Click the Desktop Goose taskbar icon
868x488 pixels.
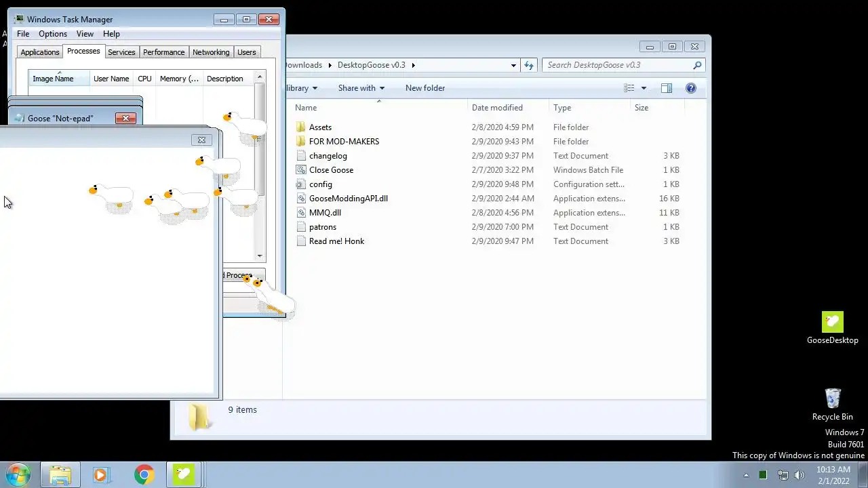click(184, 475)
